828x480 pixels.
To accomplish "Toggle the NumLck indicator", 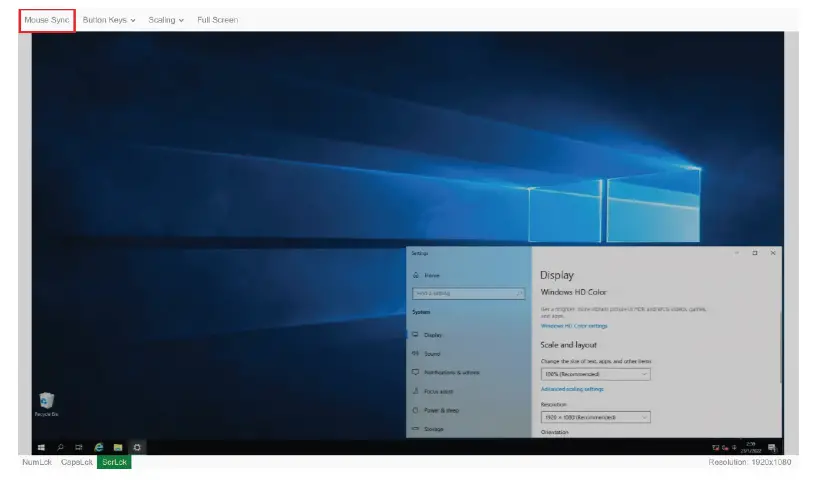I will [x=38, y=462].
